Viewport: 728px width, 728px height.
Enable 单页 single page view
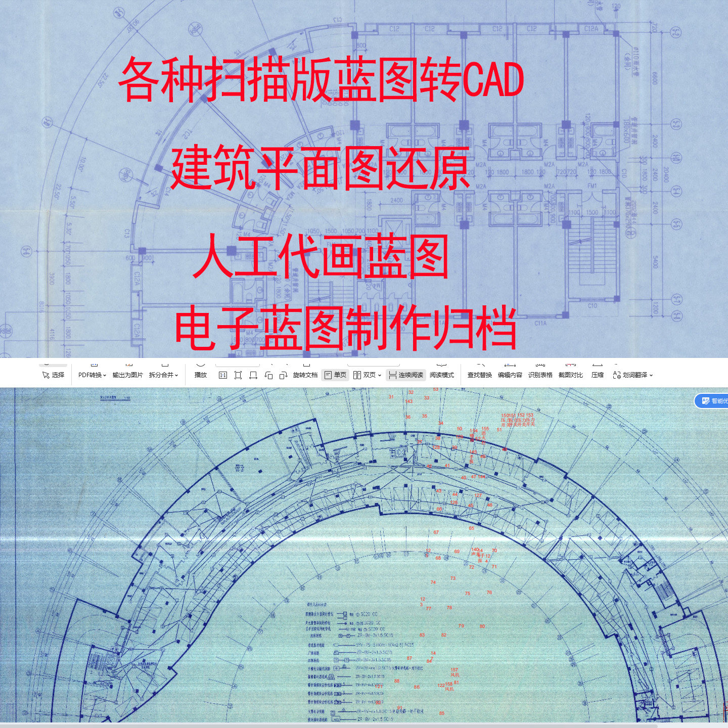(336, 375)
